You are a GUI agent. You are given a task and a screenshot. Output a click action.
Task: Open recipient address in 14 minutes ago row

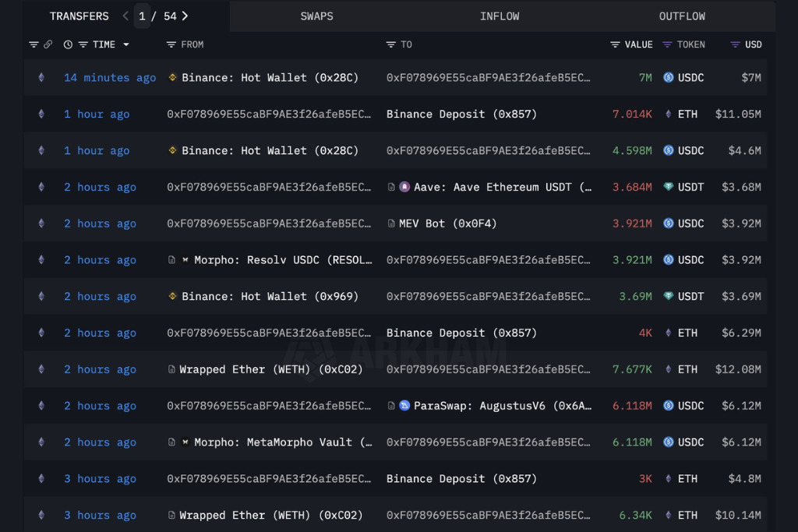pyautogui.click(x=488, y=78)
